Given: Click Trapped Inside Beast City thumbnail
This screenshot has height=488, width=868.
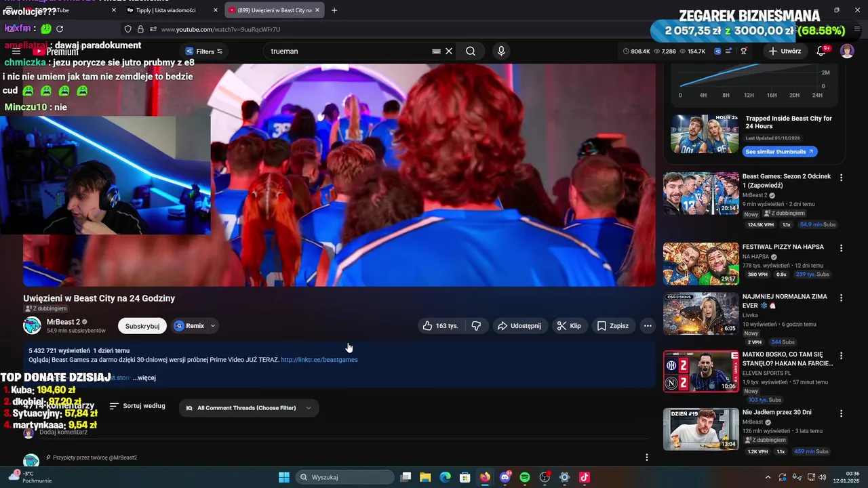Looking at the screenshot, I should (705, 134).
